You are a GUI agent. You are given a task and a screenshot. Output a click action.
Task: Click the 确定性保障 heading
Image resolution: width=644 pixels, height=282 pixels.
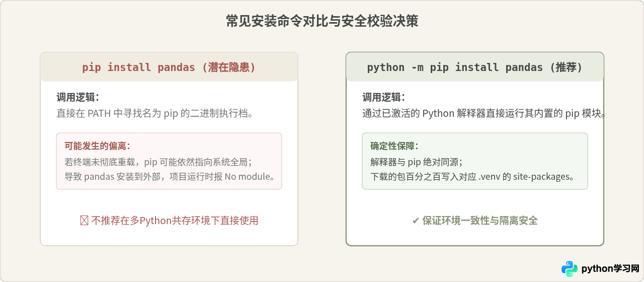[395, 146]
